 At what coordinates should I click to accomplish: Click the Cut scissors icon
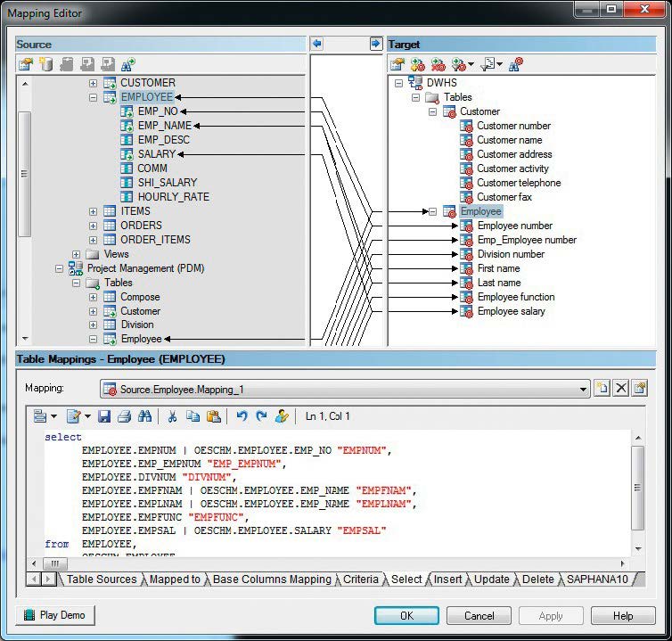click(x=172, y=416)
